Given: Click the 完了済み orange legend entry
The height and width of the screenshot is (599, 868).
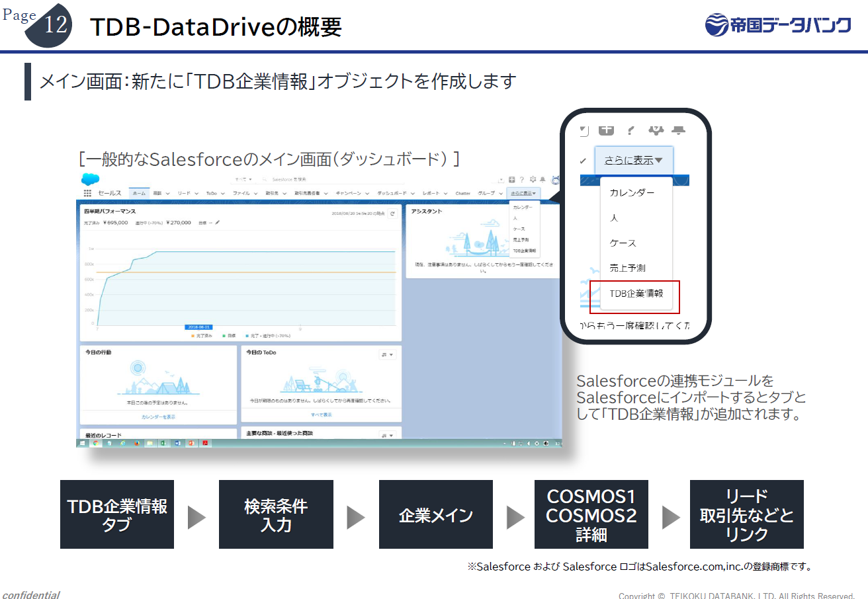Looking at the screenshot, I should 201,336.
